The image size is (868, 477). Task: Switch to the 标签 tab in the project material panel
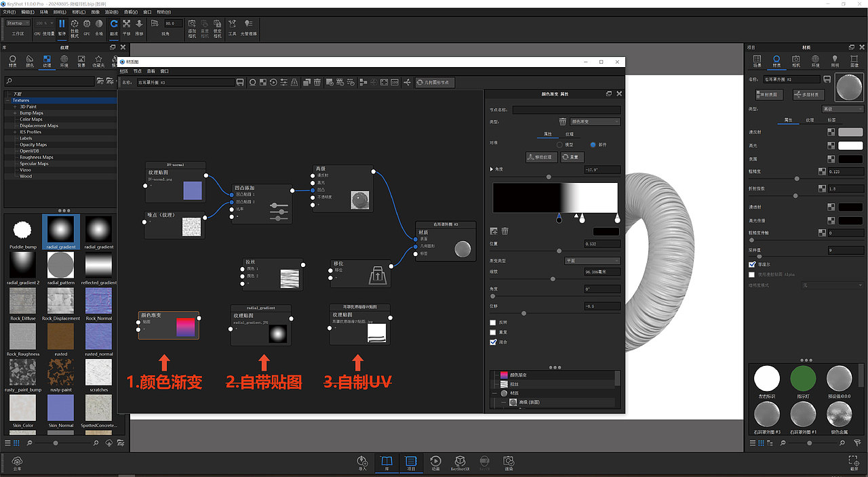(832, 120)
